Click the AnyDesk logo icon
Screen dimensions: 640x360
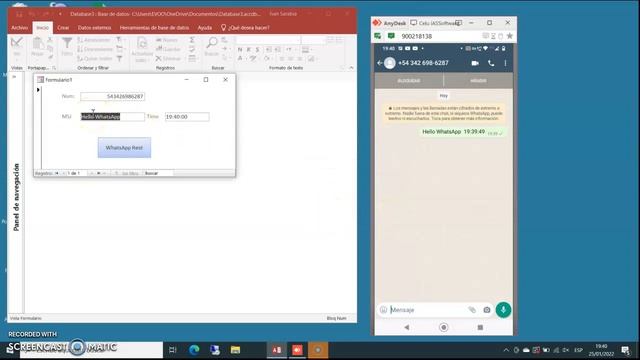point(377,23)
